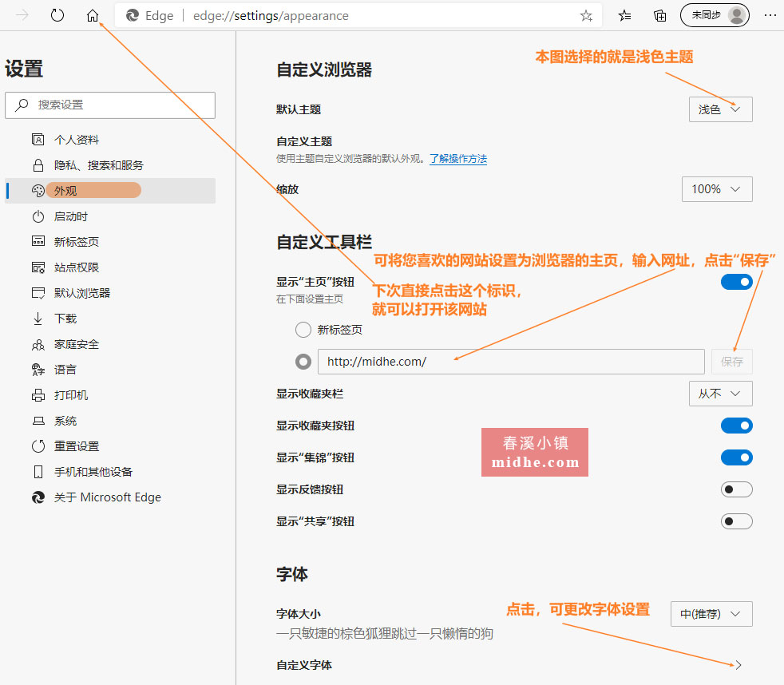This screenshot has height=685, width=784.
Task: Click the home button icon
Action: pos(93,16)
